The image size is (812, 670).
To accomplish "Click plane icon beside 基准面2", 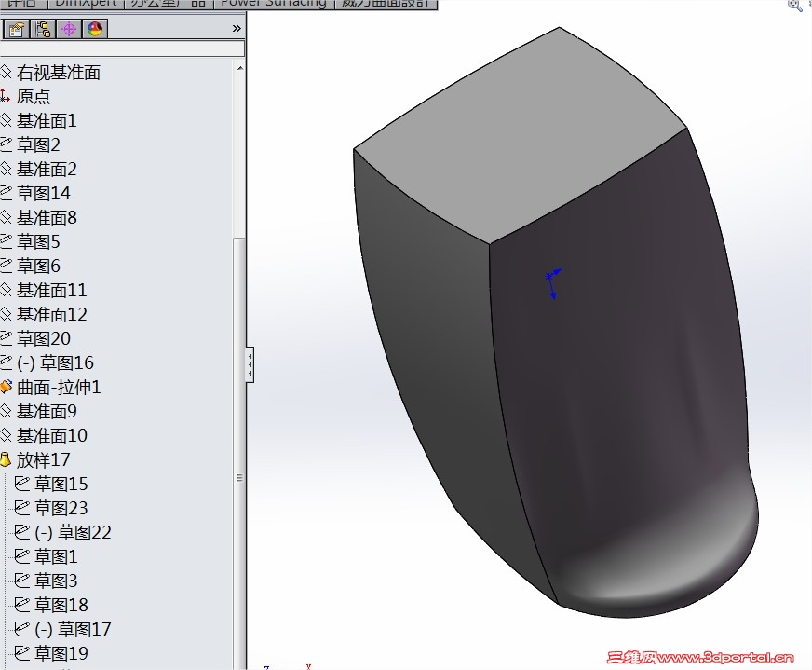I will (6, 169).
